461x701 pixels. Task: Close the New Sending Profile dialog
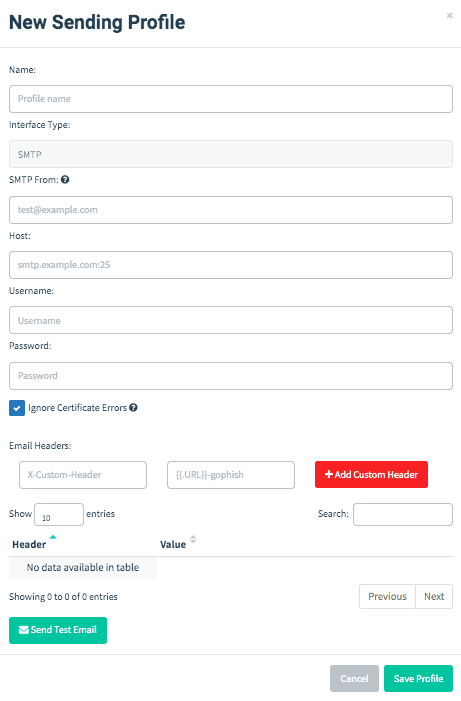[x=449, y=16]
